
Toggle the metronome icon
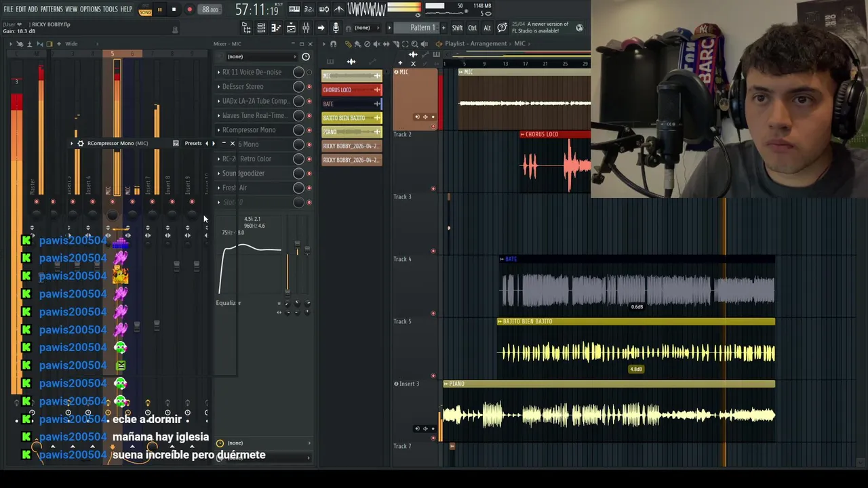[339, 9]
